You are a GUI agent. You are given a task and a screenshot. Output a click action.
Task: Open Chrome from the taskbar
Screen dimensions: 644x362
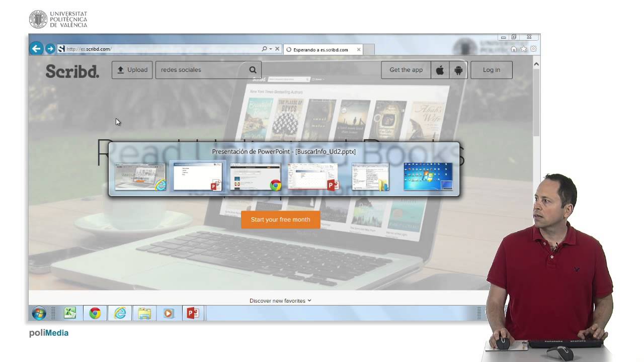(x=95, y=313)
